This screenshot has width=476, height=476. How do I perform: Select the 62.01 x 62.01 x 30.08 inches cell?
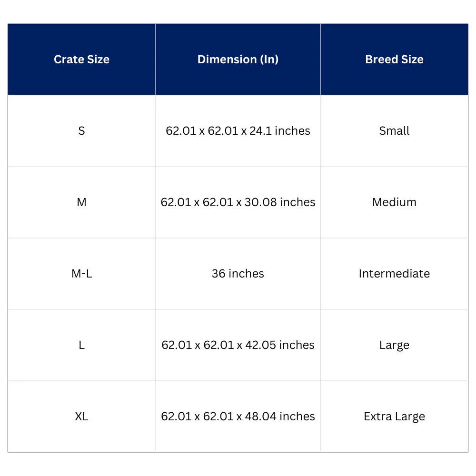tap(238, 202)
